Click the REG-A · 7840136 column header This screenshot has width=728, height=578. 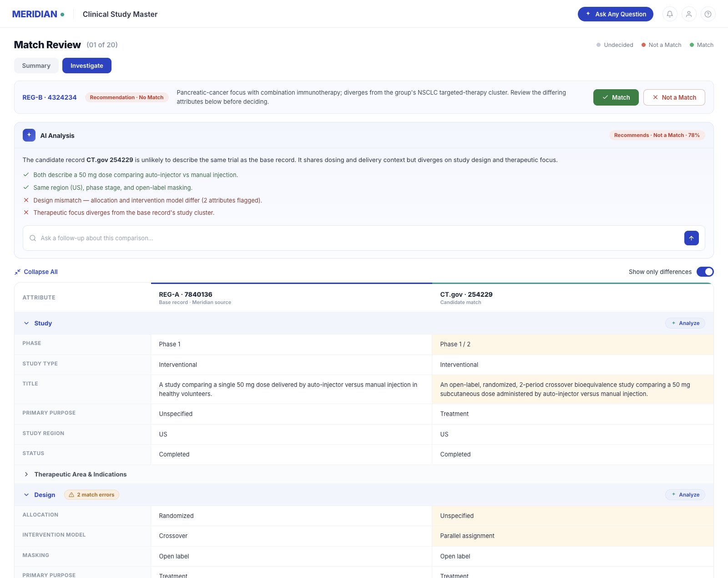pyautogui.click(x=291, y=298)
